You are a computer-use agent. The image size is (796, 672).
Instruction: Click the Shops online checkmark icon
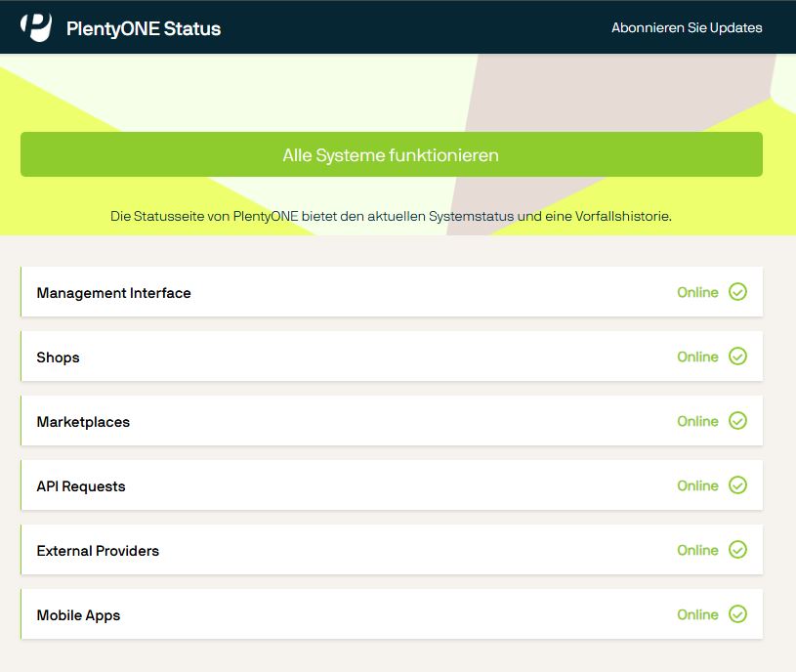(737, 357)
